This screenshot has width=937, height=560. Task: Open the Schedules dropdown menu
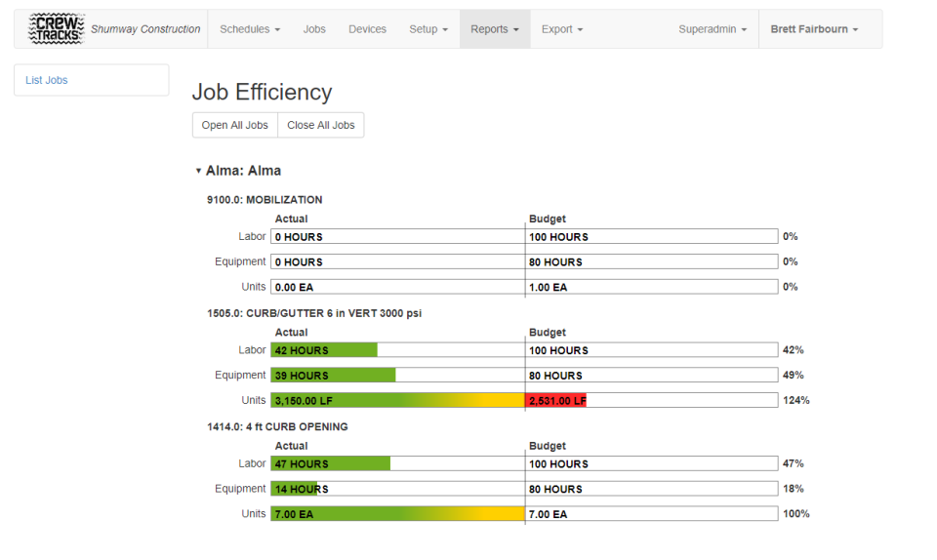click(250, 29)
